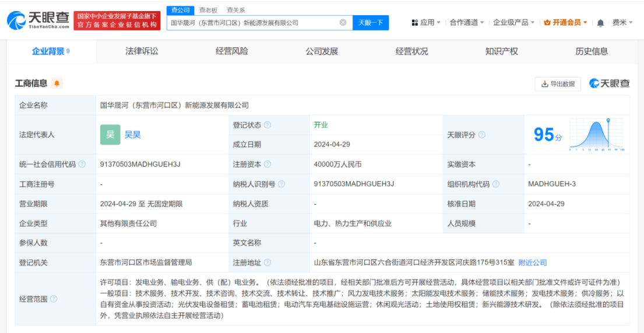The width and height of the screenshot is (644, 333).
Task: Open the 附近公司 link
Action: (532, 262)
